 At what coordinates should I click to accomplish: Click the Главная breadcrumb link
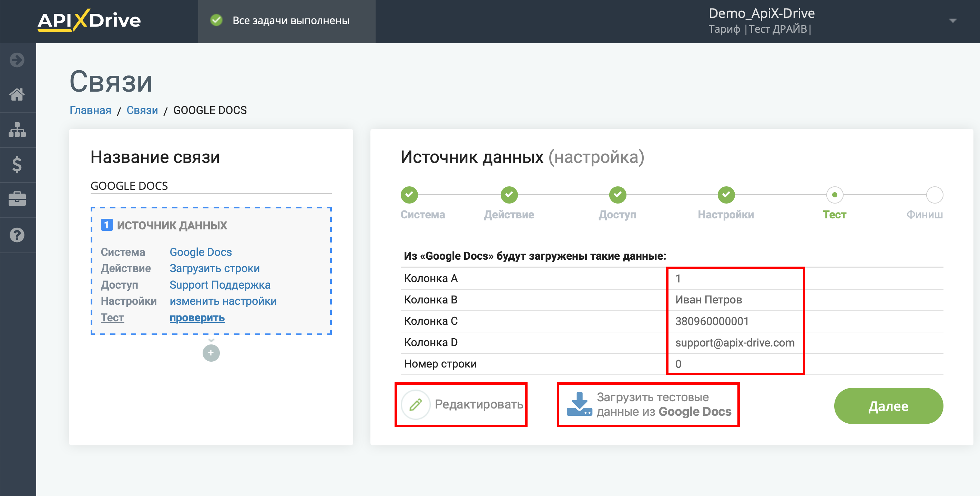point(90,110)
